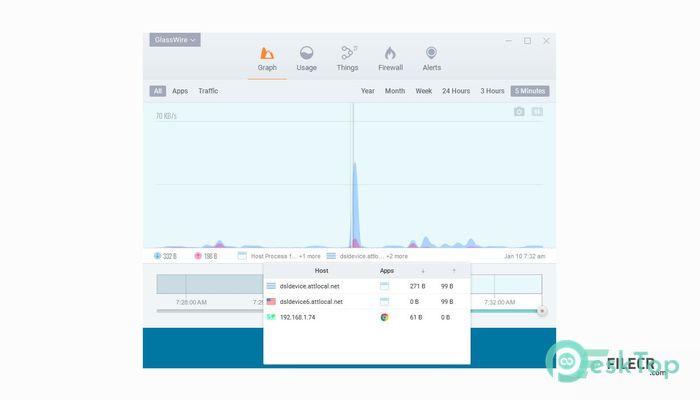700x400 pixels.
Task: Select the Traffic filter
Action: pyautogui.click(x=208, y=91)
